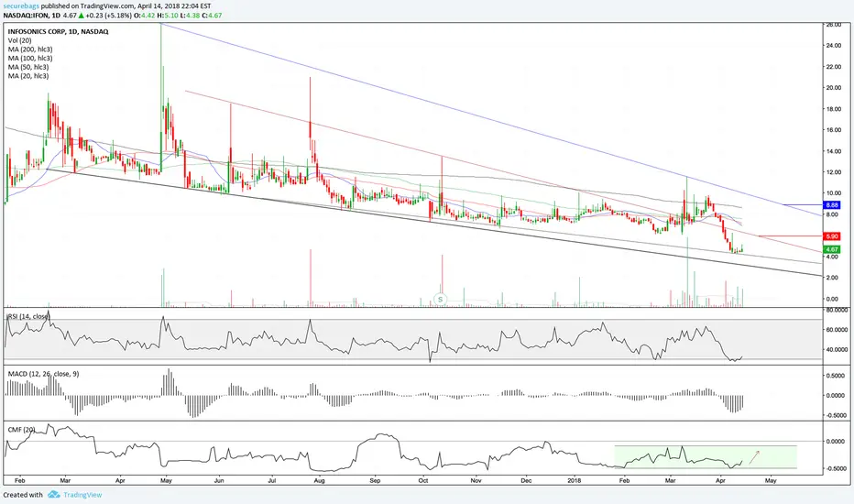Viewport: 854px width, 504px height.
Task: Click the Dec label on time axis
Action: click(526, 480)
